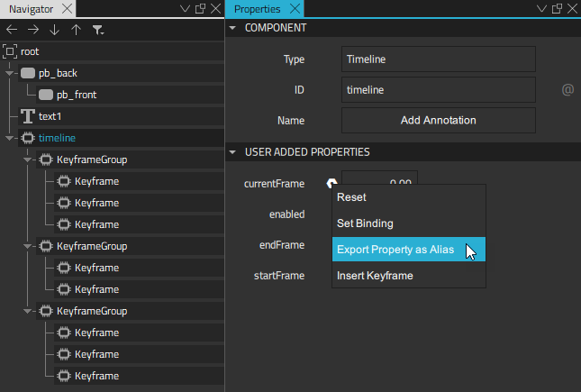The image size is (581, 392).
Task: Collapse the second KeyframeGroup node
Action: [27, 246]
